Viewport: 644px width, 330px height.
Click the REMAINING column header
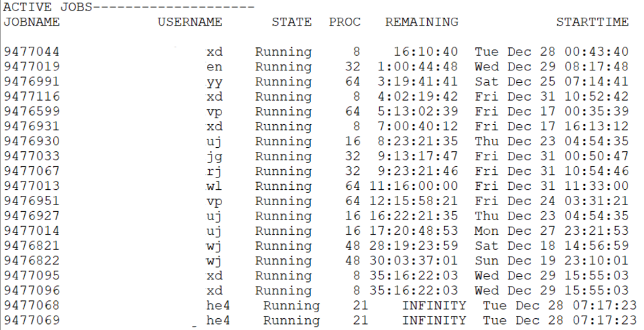(x=422, y=22)
